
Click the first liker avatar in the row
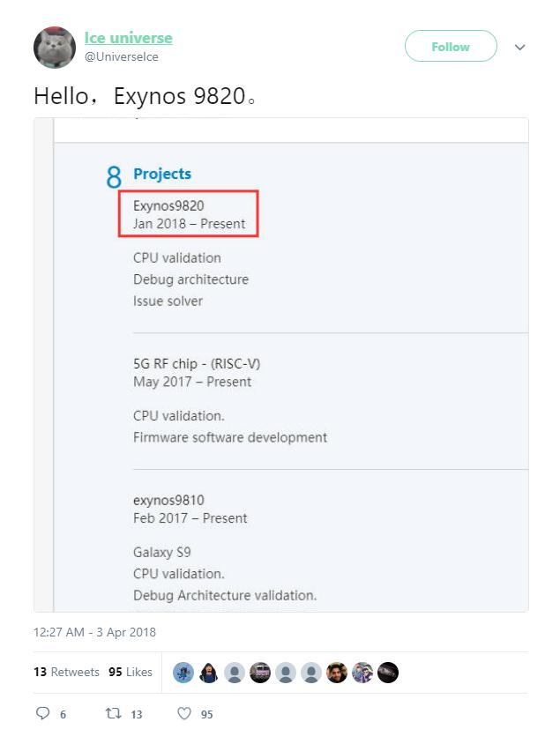point(183,673)
